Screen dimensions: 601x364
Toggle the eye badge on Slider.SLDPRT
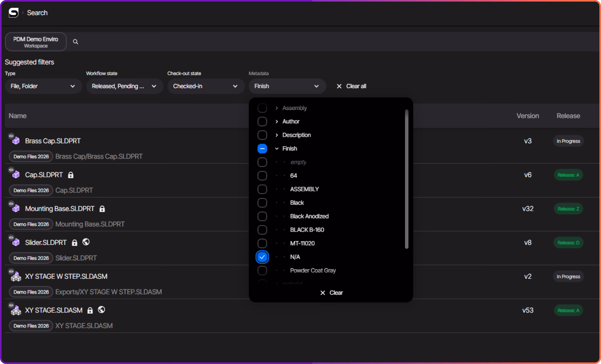click(11, 238)
